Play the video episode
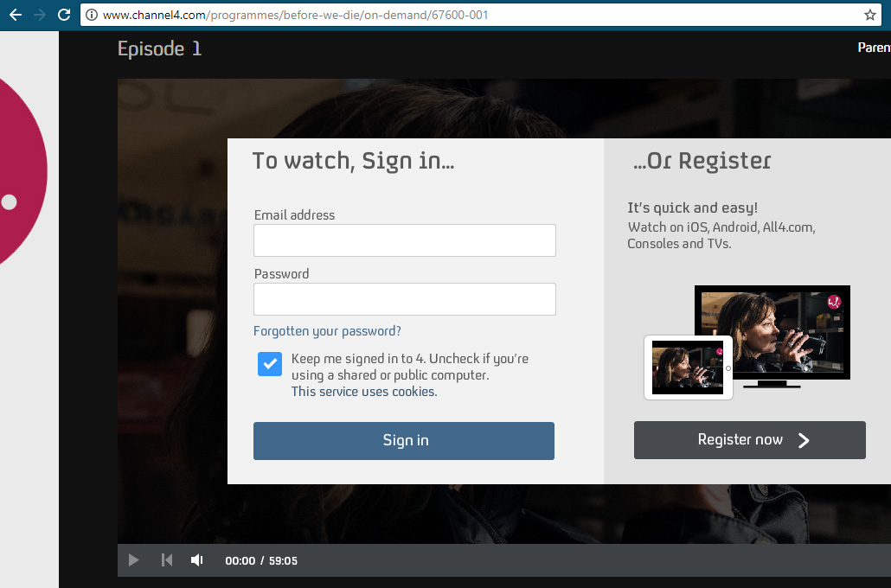The image size is (891, 588). coord(133,559)
